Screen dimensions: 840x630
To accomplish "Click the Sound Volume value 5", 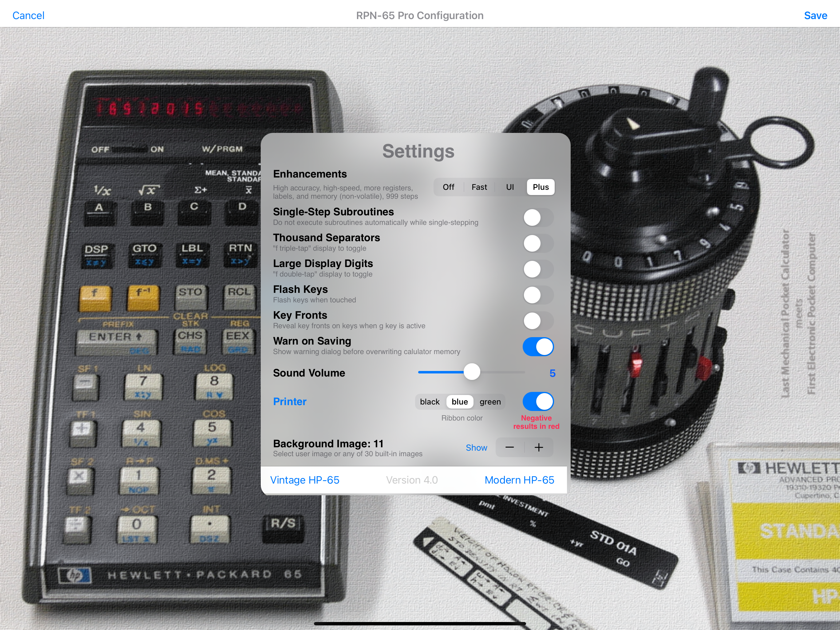I will [x=552, y=373].
